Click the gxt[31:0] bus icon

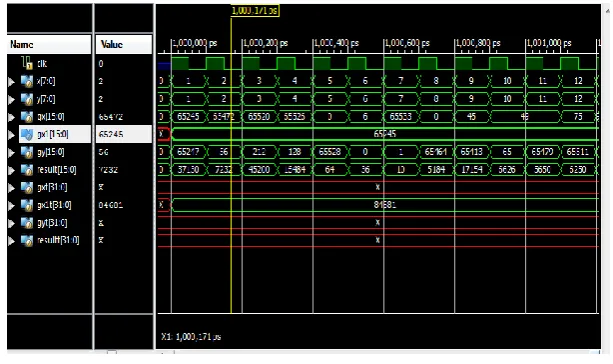(27, 187)
